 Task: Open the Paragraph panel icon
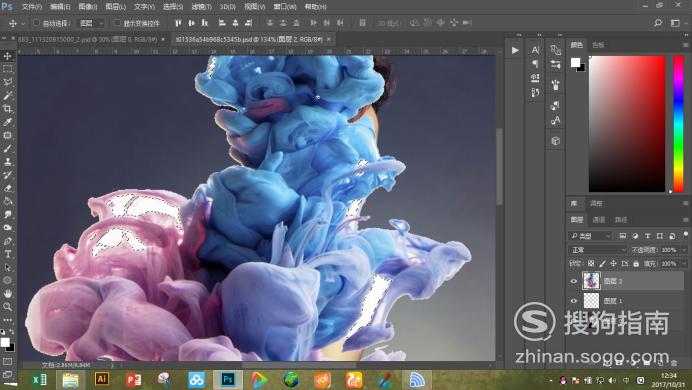pyautogui.click(x=535, y=64)
